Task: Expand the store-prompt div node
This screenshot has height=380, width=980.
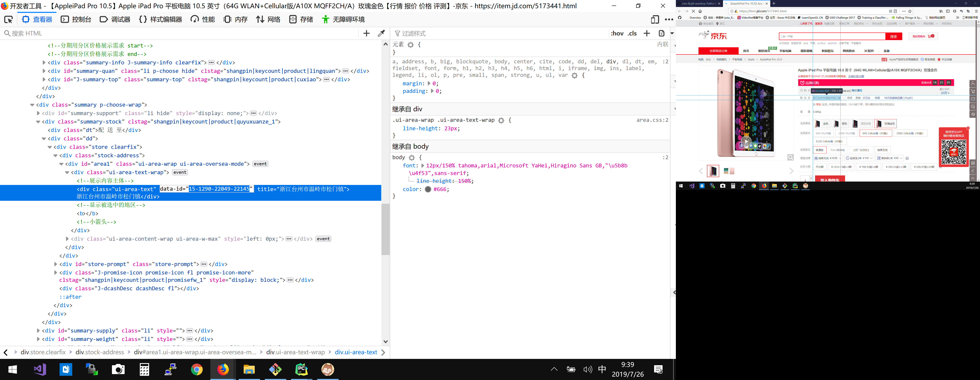Action: click(x=56, y=264)
